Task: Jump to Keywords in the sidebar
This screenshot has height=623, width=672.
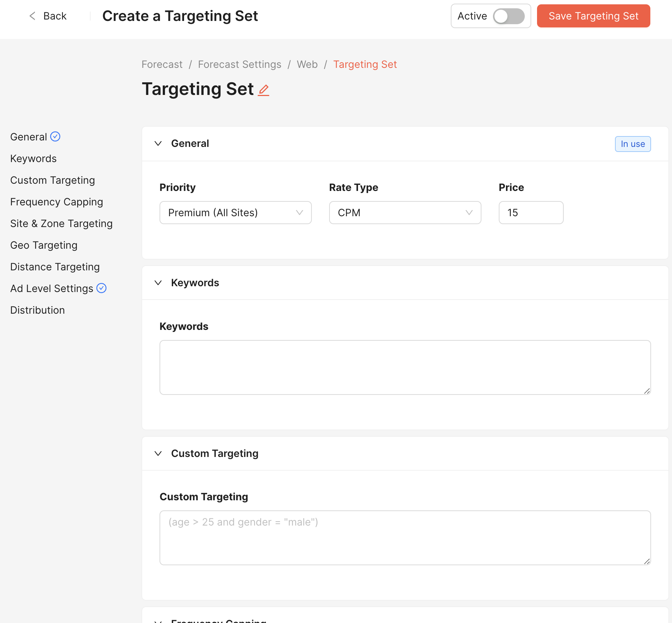Action: pyautogui.click(x=34, y=158)
